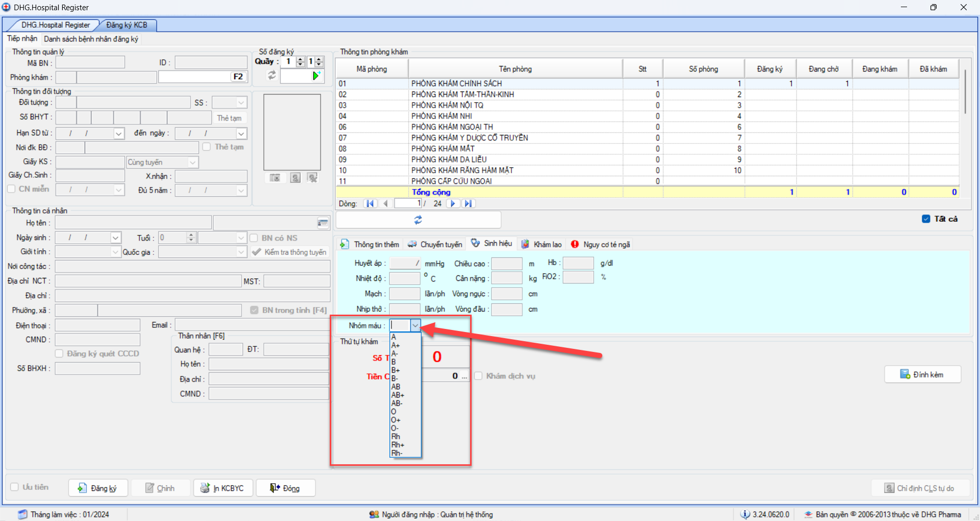Tick the BN có NS checkbox

pyautogui.click(x=254, y=238)
